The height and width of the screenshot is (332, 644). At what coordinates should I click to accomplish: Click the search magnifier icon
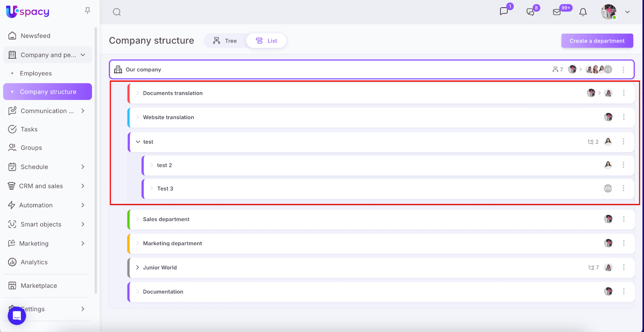click(x=117, y=12)
